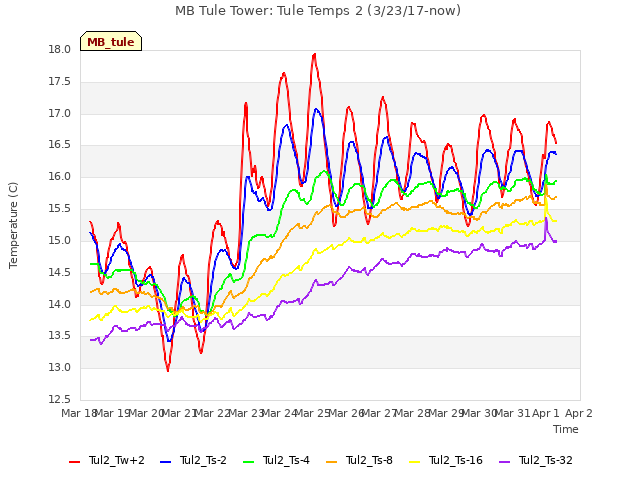Click the red line's highest peak near Mar 25
Viewport: 640px width, 480px height.
tap(314, 54)
